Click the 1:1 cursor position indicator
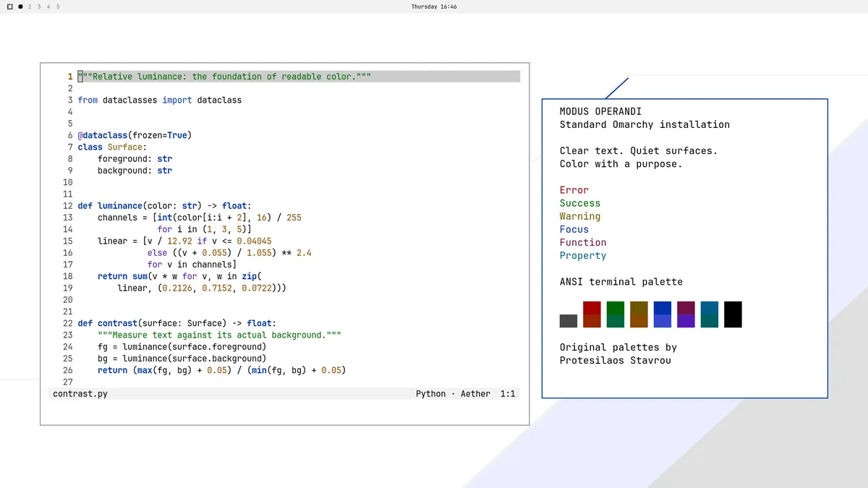The image size is (868, 488). [x=508, y=394]
